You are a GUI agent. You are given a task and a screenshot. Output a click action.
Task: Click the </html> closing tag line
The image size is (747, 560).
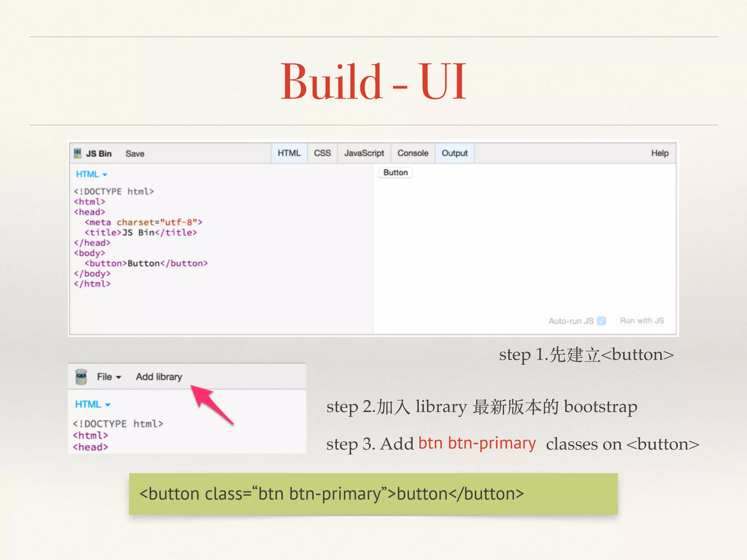point(92,284)
